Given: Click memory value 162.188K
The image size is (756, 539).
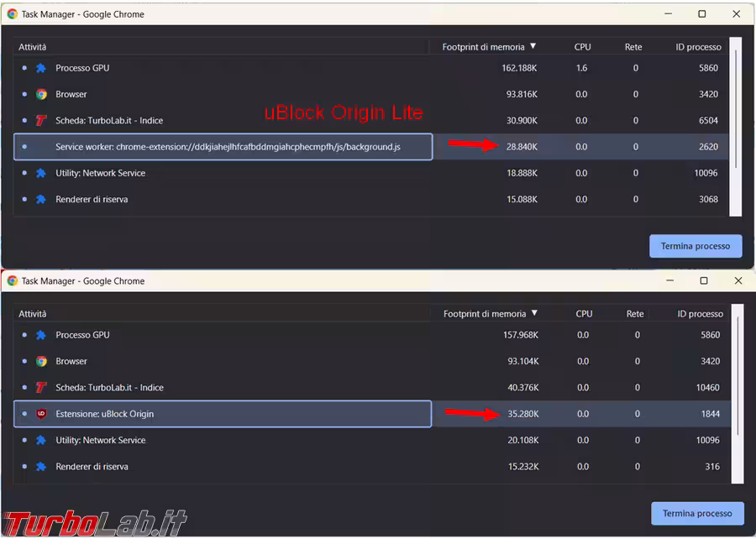Looking at the screenshot, I should pyautogui.click(x=519, y=68).
